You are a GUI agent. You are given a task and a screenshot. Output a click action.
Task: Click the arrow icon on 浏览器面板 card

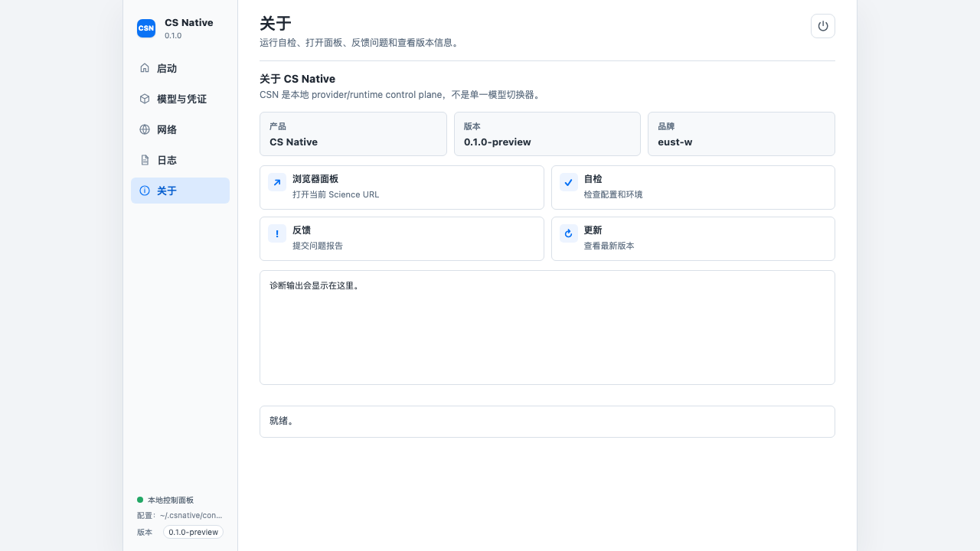coord(277,182)
